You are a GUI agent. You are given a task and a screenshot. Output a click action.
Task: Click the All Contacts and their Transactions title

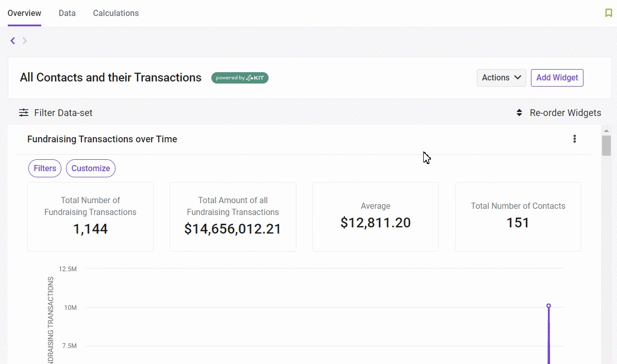[111, 77]
